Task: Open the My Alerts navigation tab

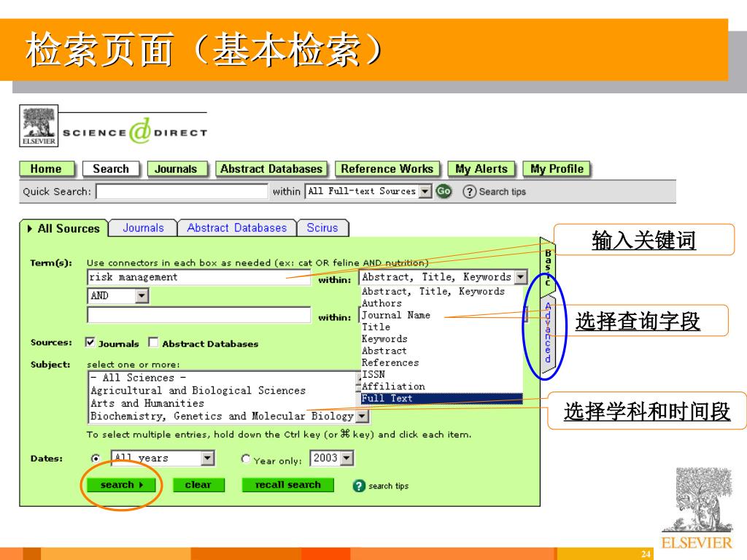Action: [x=481, y=169]
